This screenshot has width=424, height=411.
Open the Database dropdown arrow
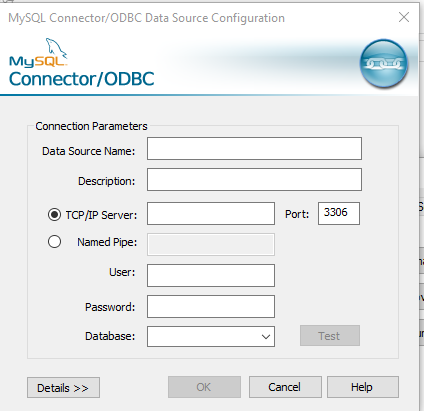266,337
